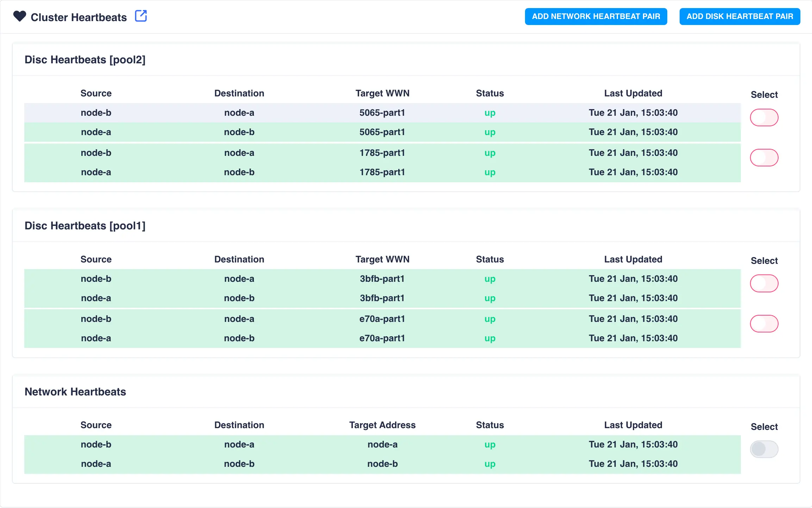Click the Network Heartbeats section heading
Screen dimensions: 812x508
75,392
